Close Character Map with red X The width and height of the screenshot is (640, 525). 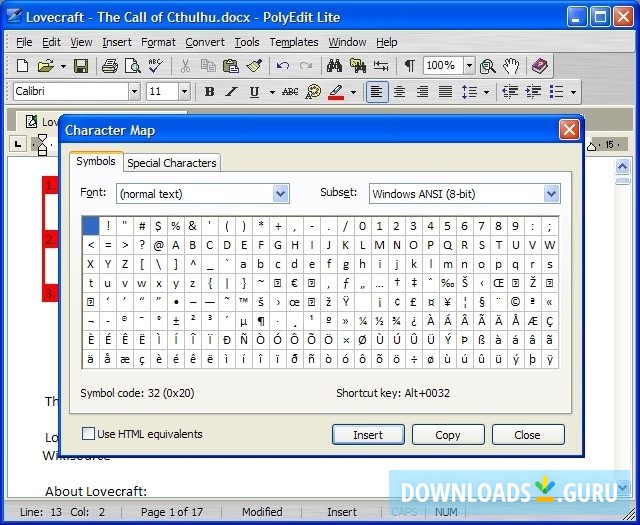point(569,130)
